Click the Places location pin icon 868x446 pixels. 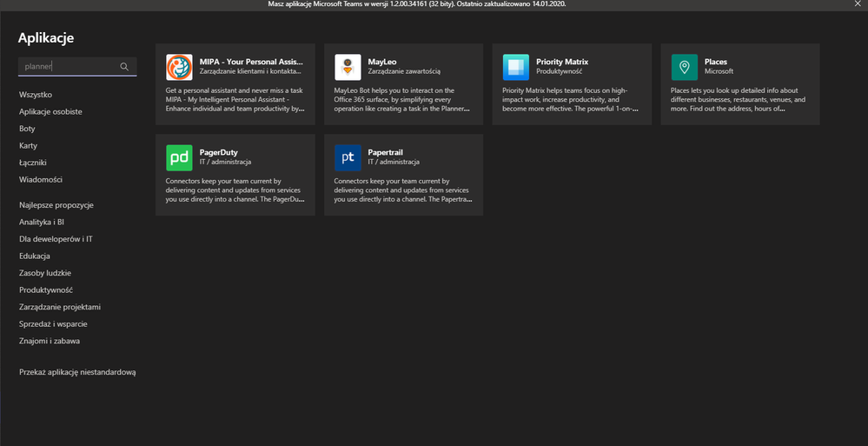pyautogui.click(x=684, y=67)
